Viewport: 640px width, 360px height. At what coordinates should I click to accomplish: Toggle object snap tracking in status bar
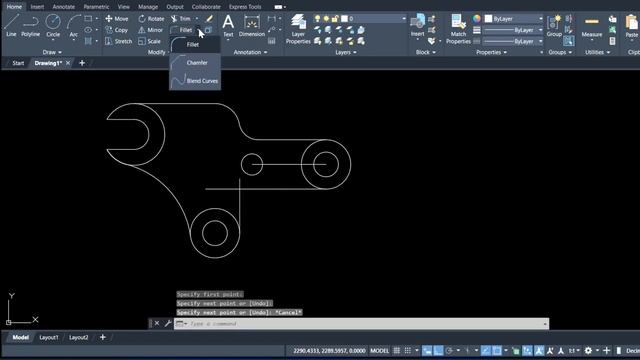pos(485,351)
